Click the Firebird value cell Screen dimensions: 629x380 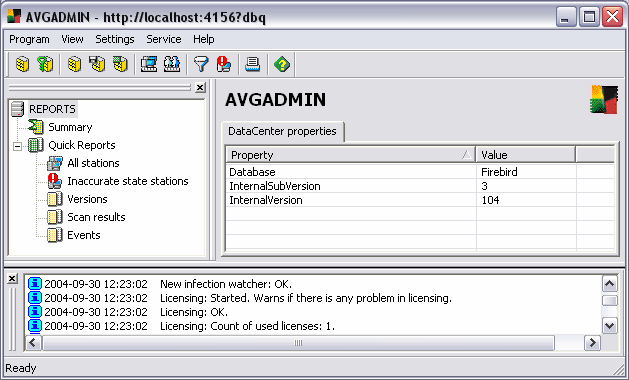[526, 172]
